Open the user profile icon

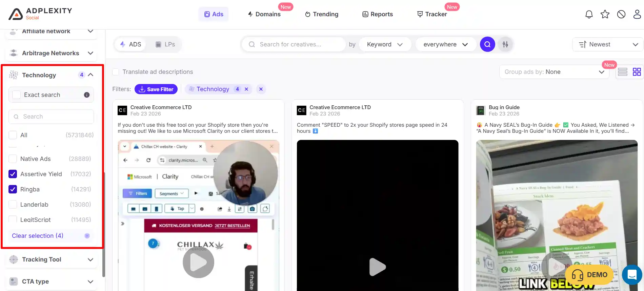pos(637,14)
